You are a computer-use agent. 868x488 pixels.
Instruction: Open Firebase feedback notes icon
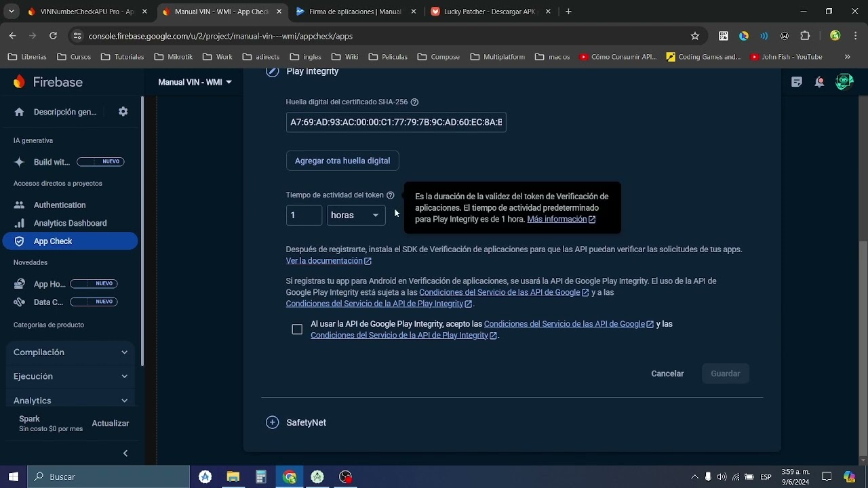(797, 82)
